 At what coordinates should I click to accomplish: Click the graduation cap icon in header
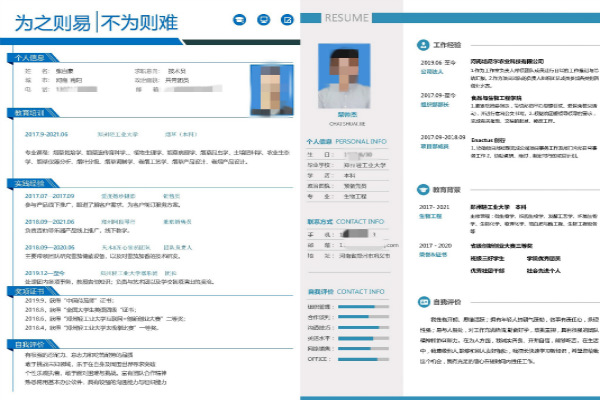point(239,19)
